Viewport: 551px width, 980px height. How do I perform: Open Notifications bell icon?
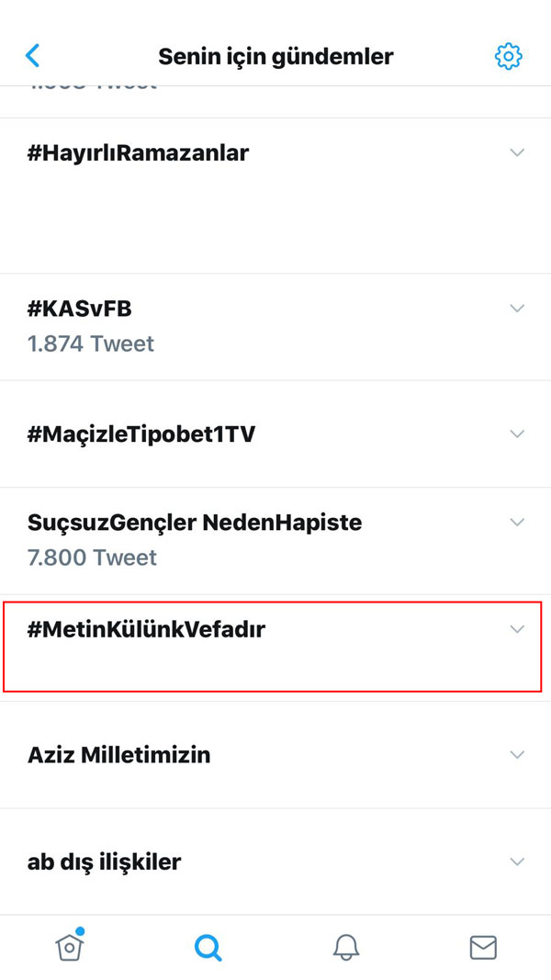click(346, 946)
